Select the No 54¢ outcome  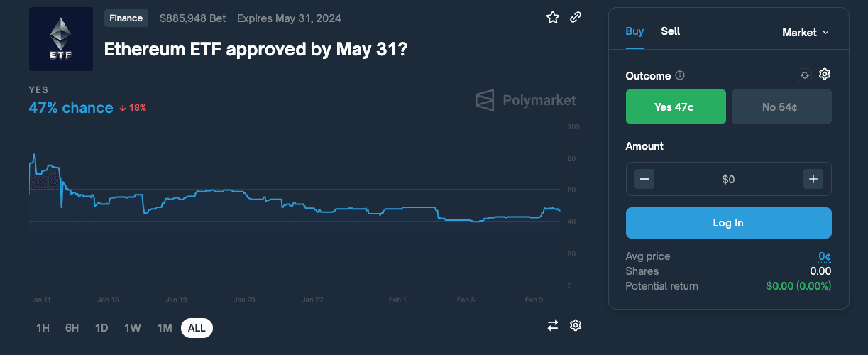tap(781, 107)
